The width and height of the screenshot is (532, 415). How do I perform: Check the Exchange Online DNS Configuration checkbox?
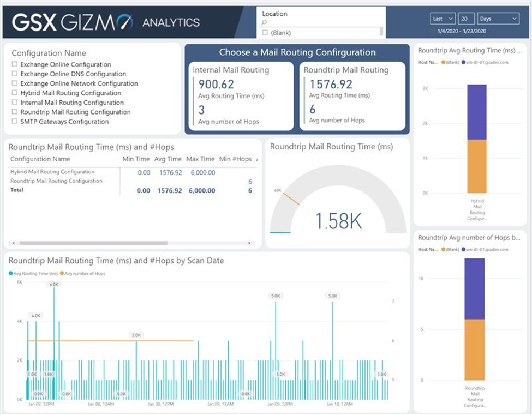click(x=14, y=74)
